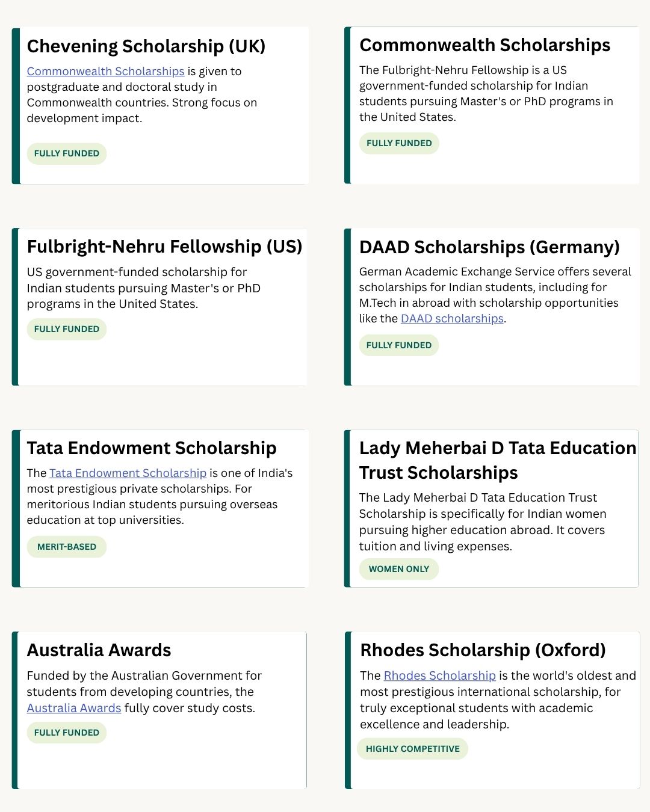This screenshot has height=812, width=650.
Task: Click the Chevening Scholarship (UK) heading
Action: [146, 46]
